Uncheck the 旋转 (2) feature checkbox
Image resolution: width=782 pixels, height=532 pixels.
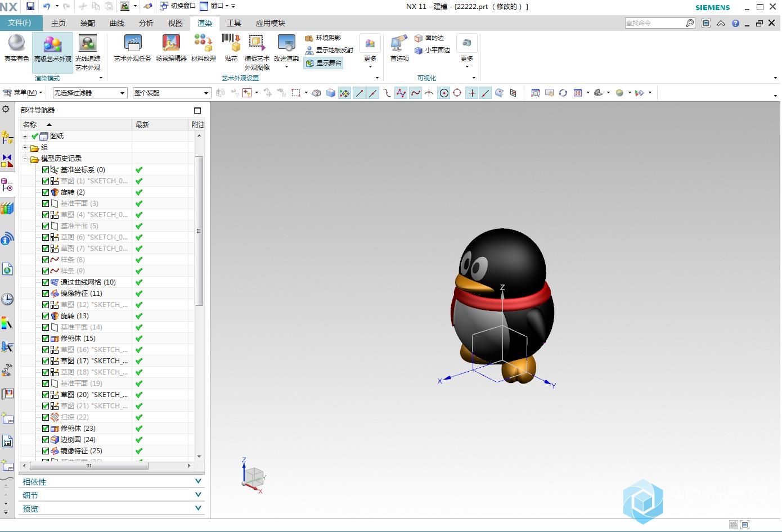[46, 192]
